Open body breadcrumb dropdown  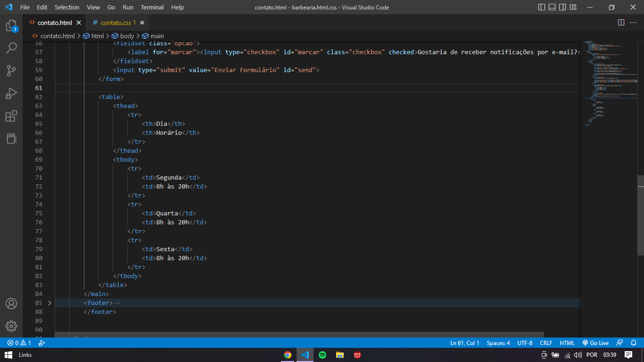[123, 36]
